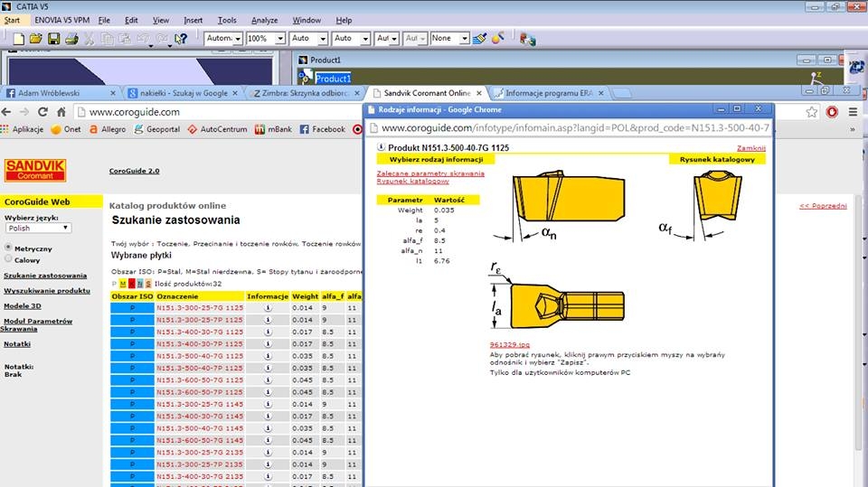Click the What's This help cursor icon
The width and height of the screenshot is (868, 487).
tap(181, 39)
